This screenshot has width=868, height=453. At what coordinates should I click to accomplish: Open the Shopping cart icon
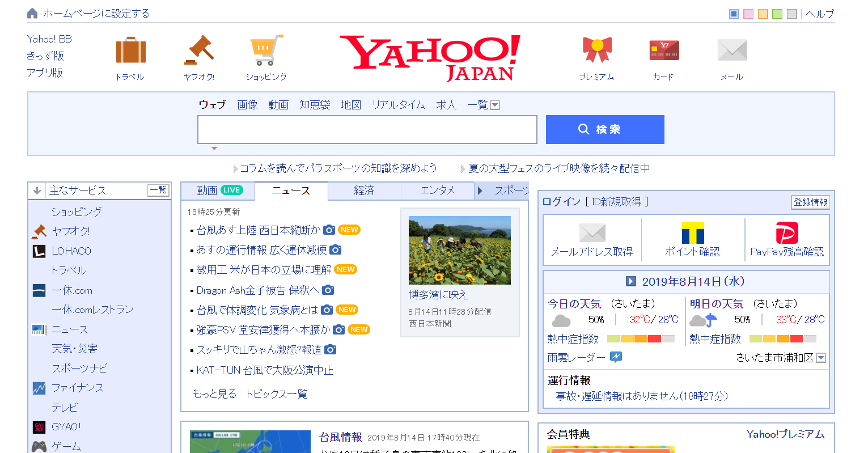coord(266,50)
